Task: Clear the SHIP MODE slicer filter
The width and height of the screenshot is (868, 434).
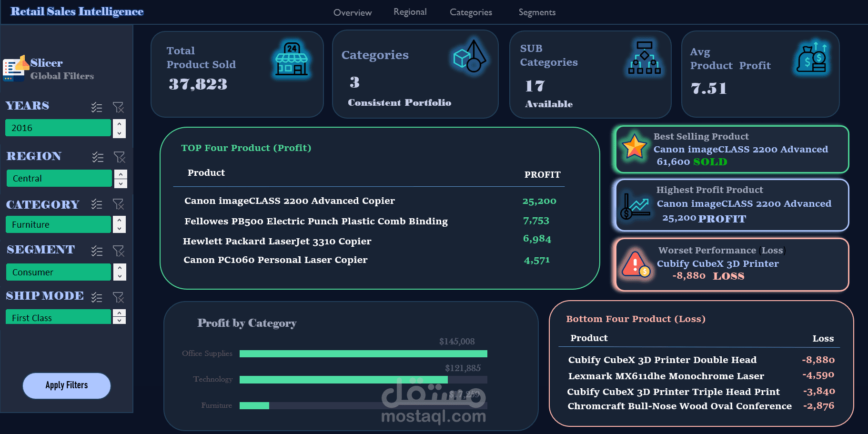Action: click(118, 297)
